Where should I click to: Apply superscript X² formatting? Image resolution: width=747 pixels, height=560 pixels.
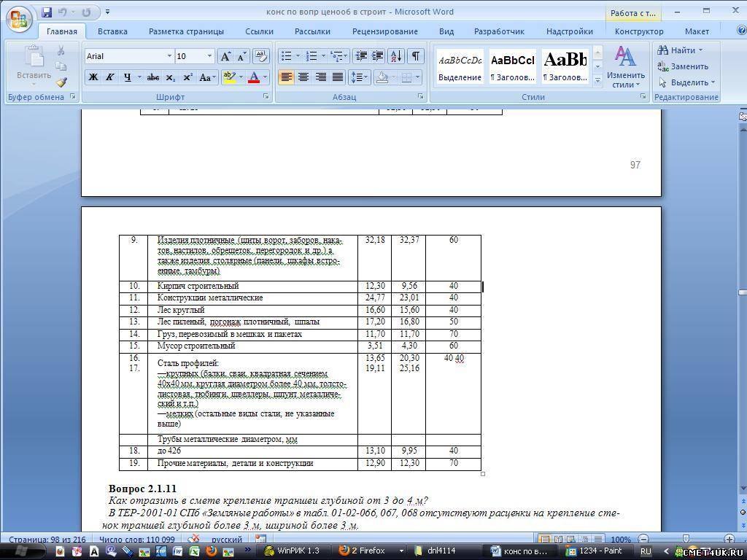pos(187,77)
